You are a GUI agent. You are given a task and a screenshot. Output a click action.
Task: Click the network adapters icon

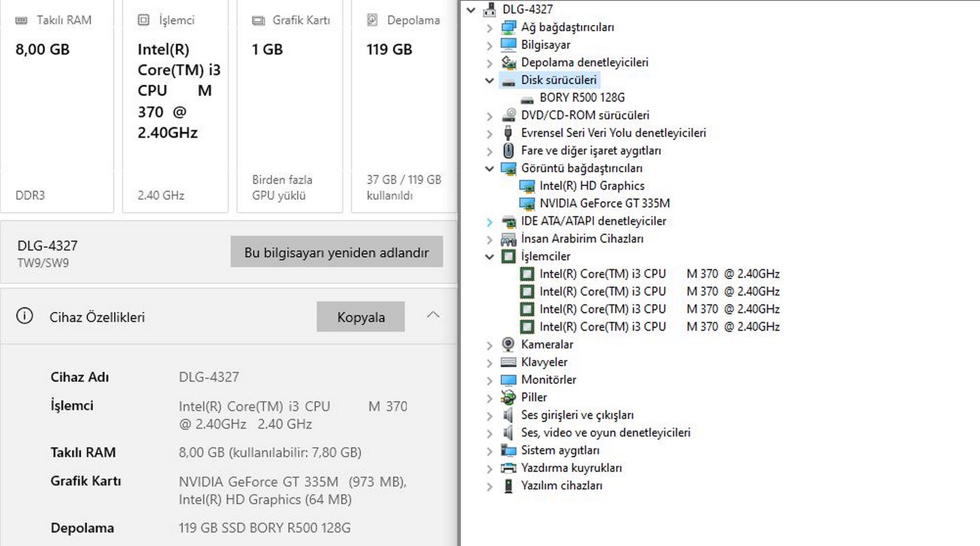509,27
